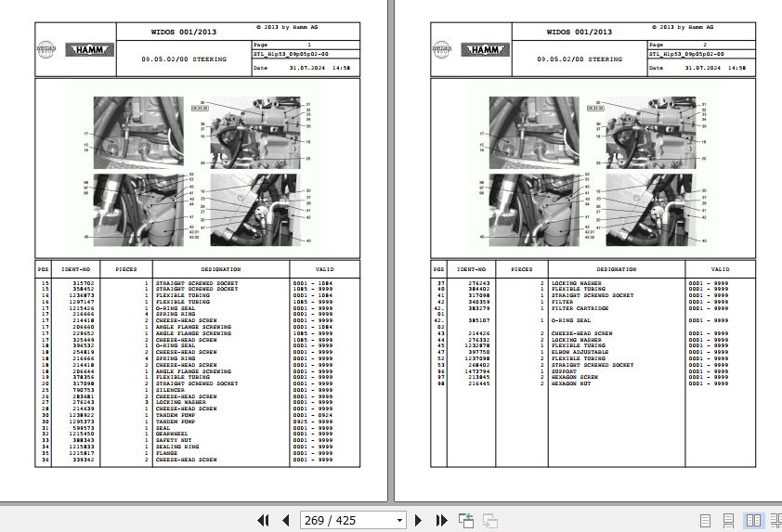Click the copyright 2013 by Hamm AG on page 1
The height and width of the screenshot is (532, 782).
[287, 27]
